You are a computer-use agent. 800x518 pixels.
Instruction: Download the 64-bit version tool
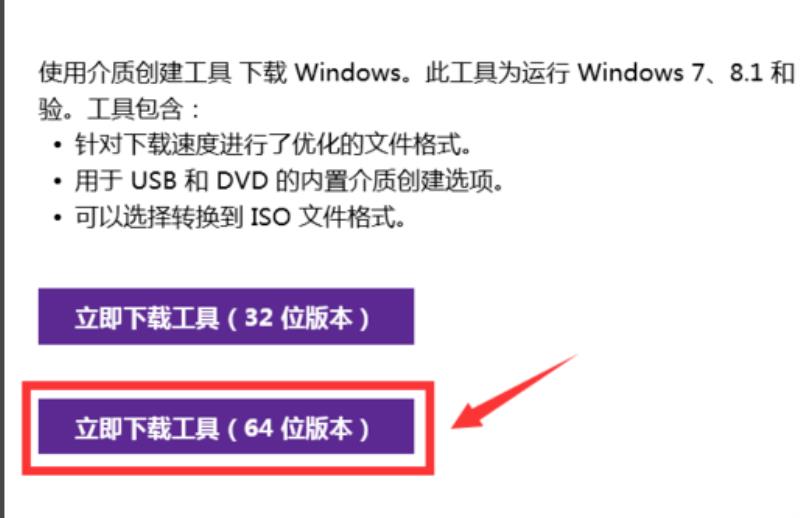(x=226, y=427)
